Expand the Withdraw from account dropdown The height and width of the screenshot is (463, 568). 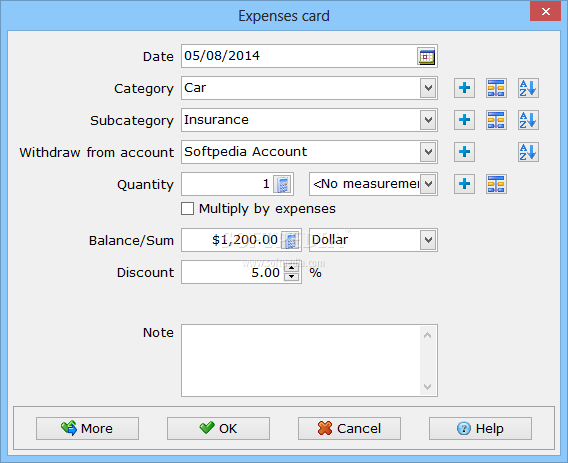428,152
